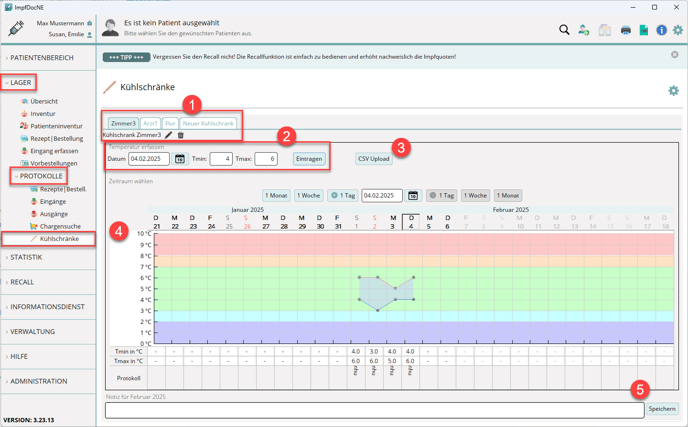688x427 pixels.
Task: Open the search magnifier in top toolbar
Action: pos(564,30)
